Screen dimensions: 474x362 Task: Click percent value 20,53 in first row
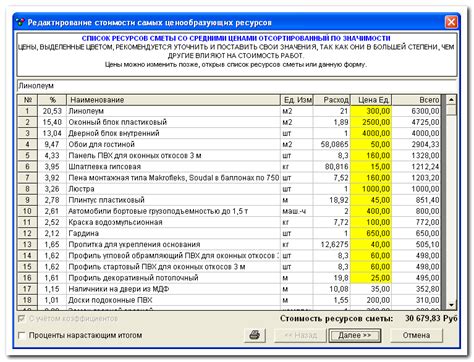point(52,111)
